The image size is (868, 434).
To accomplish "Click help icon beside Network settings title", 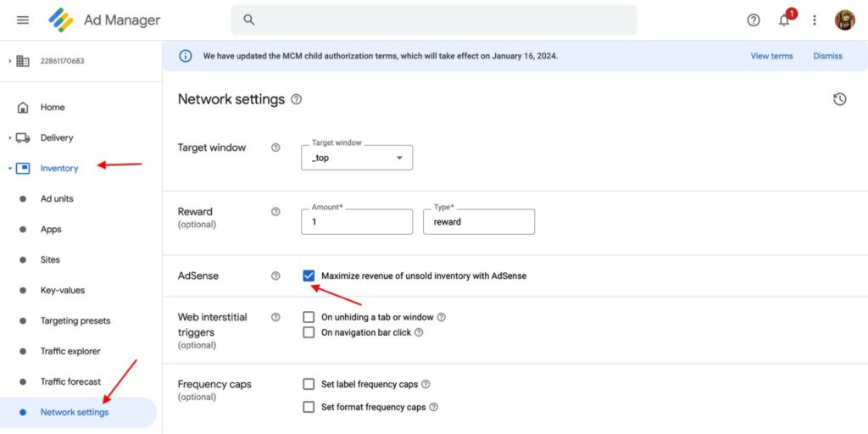I will pyautogui.click(x=296, y=99).
